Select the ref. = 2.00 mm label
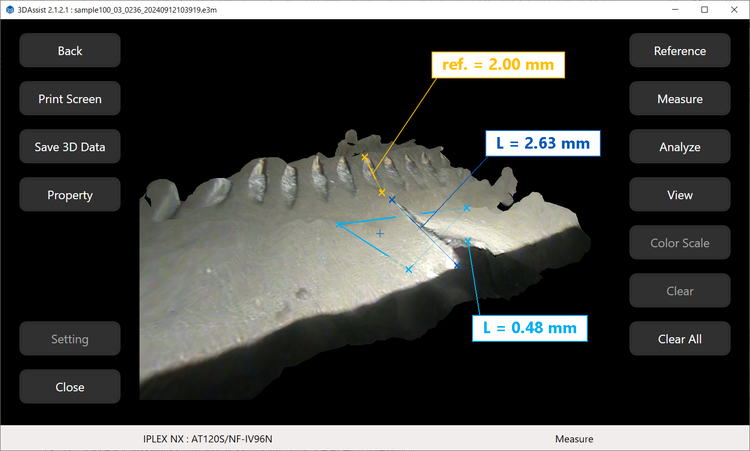Image resolution: width=750 pixels, height=451 pixels. point(498,65)
